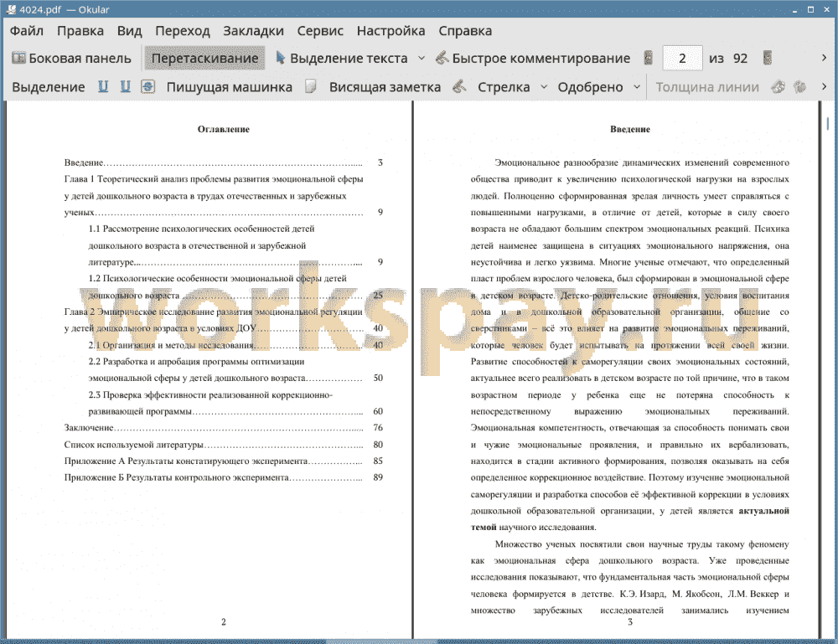838x644 pixels.
Task: Click the page number 89 in contents
Action: (378, 477)
